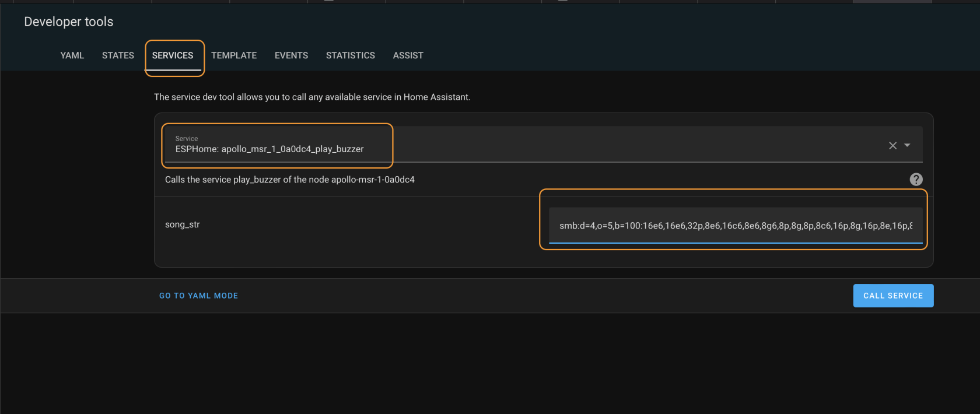Click the song_str parameter label
Image resolution: width=980 pixels, height=414 pixels.
[183, 224]
